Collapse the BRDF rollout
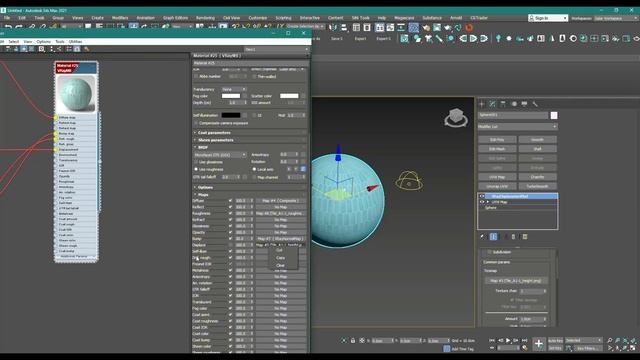This screenshot has width=640, height=360. [203, 147]
